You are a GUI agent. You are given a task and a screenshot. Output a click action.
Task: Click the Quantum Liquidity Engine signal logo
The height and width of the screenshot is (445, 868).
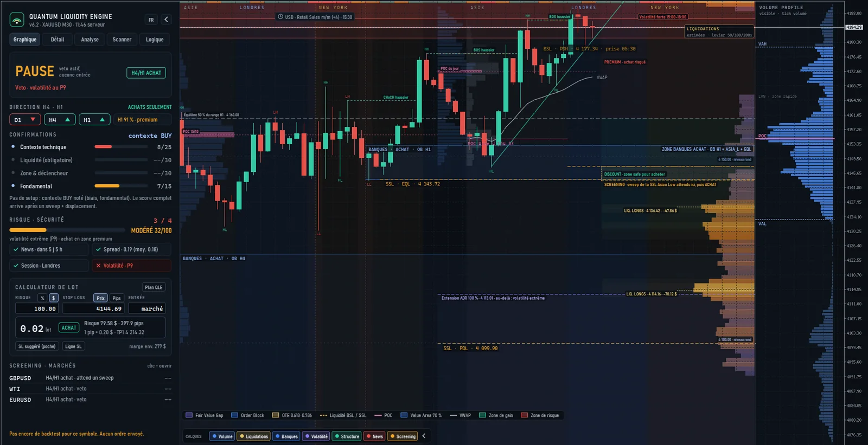pos(17,20)
